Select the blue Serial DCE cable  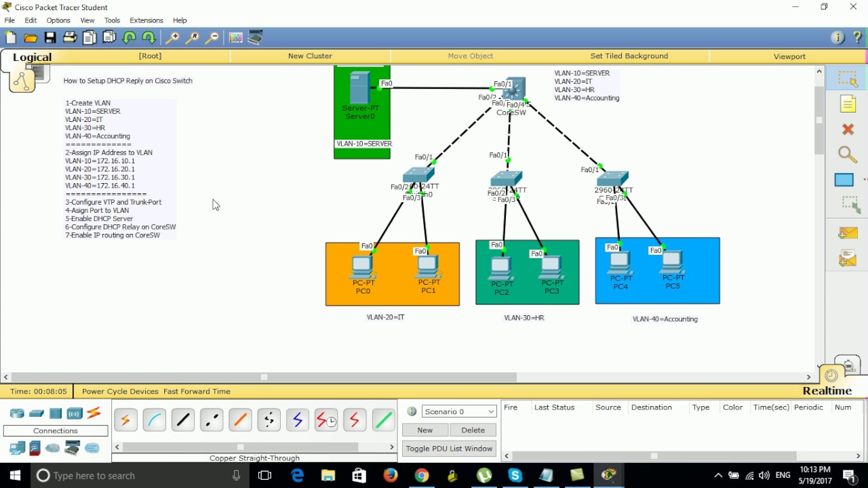click(297, 420)
